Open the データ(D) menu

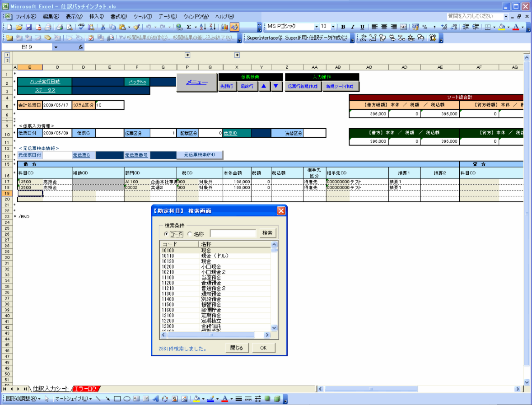click(x=167, y=16)
